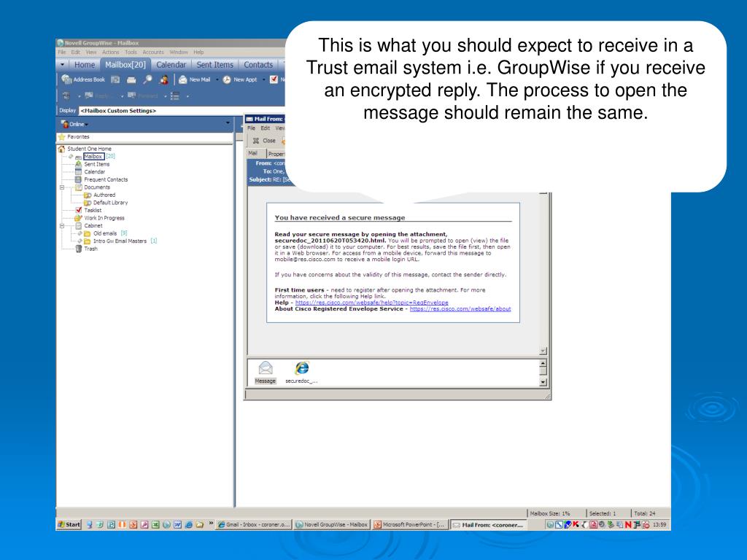
Task: Click the properties card icon beside Address Book
Action: click(x=115, y=79)
